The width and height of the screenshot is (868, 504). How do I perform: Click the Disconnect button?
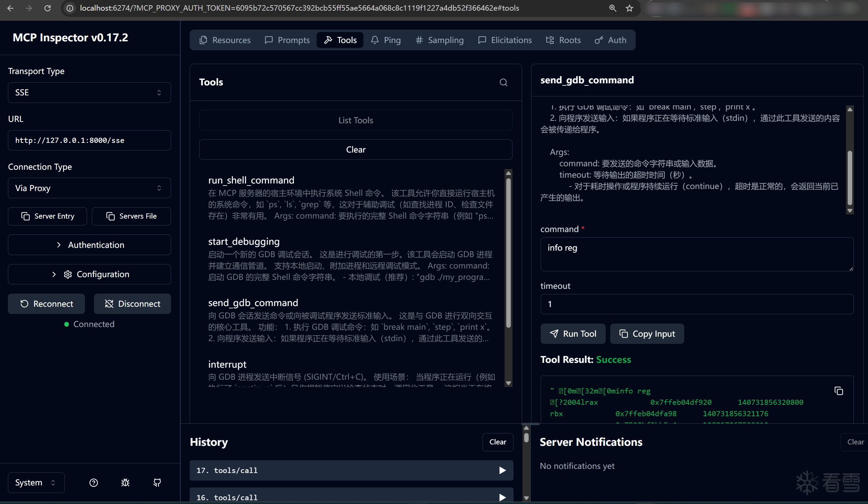pyautogui.click(x=132, y=304)
